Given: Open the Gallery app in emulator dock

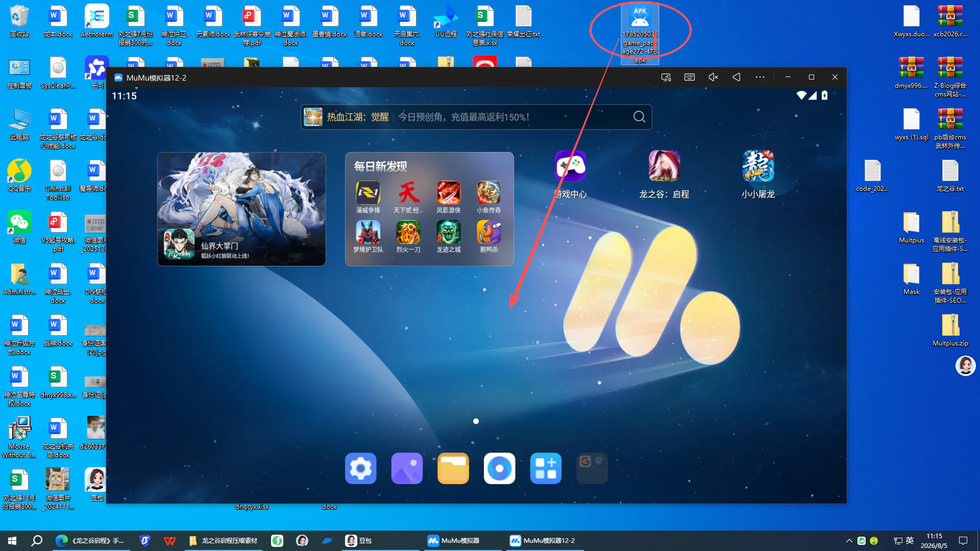Looking at the screenshot, I should [x=407, y=468].
